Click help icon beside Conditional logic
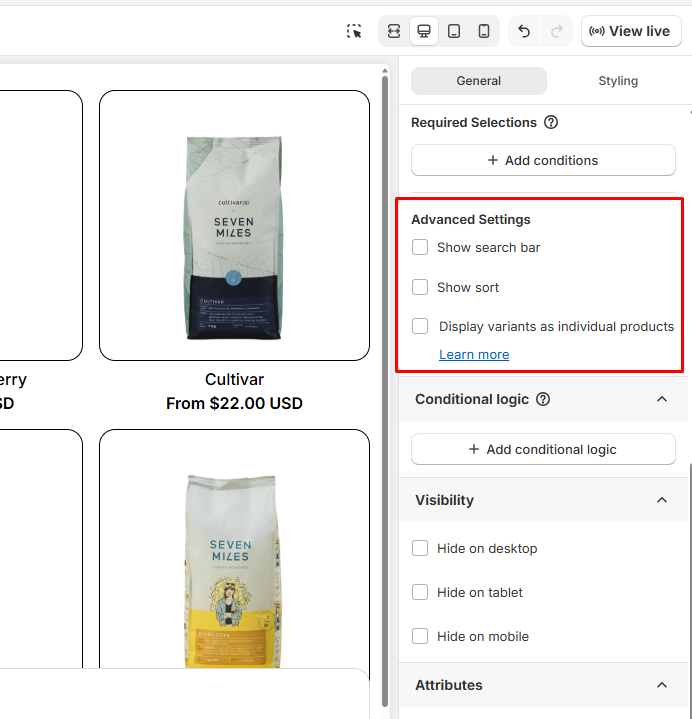The width and height of the screenshot is (692, 719). coord(543,399)
